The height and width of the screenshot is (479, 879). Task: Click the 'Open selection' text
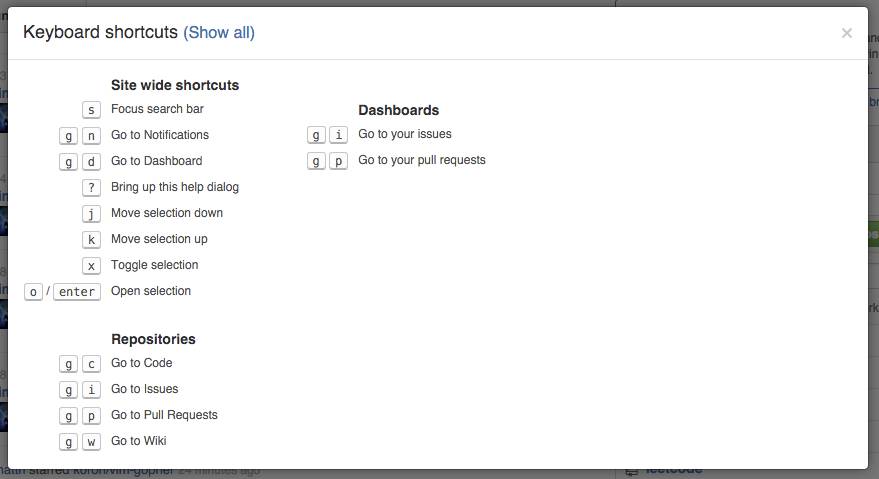tap(151, 291)
